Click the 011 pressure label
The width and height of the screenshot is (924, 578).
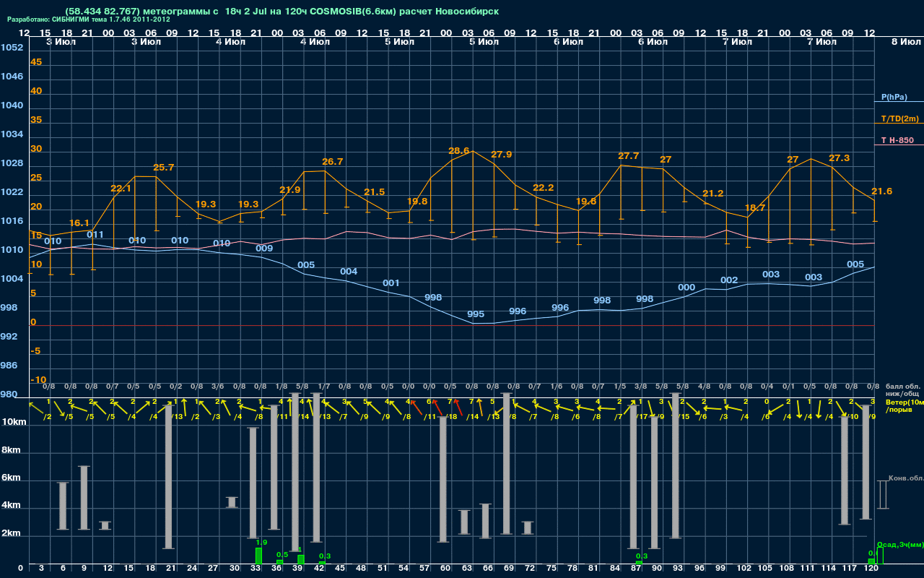pyautogui.click(x=95, y=235)
